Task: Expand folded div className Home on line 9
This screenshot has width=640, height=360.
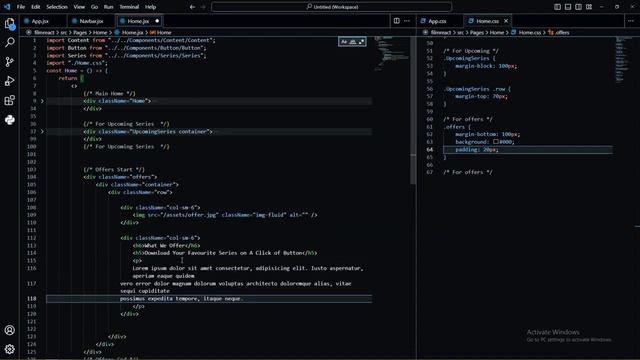Action: coord(42,101)
